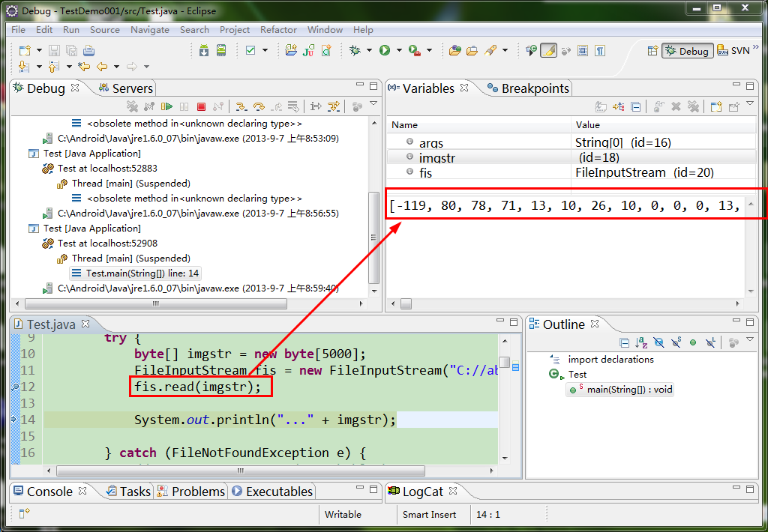768x532 pixels.
Task: Switch to the Debug perspective button
Action: (x=688, y=51)
